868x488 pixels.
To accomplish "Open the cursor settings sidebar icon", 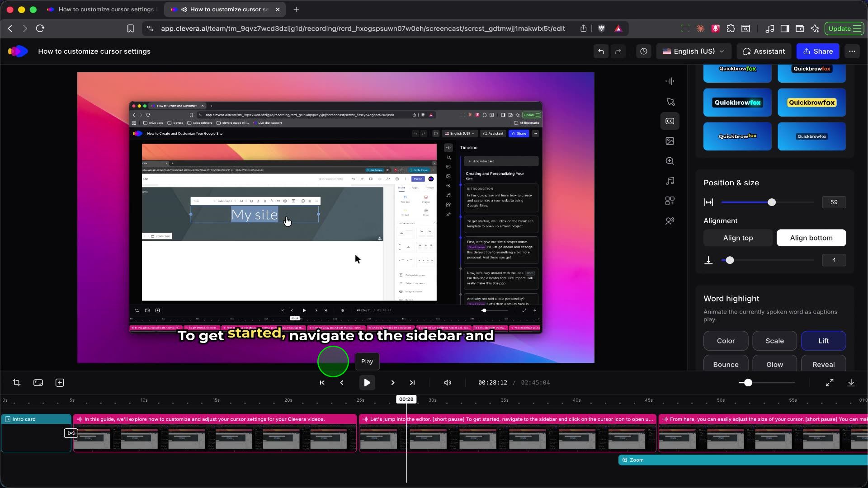I will (670, 102).
